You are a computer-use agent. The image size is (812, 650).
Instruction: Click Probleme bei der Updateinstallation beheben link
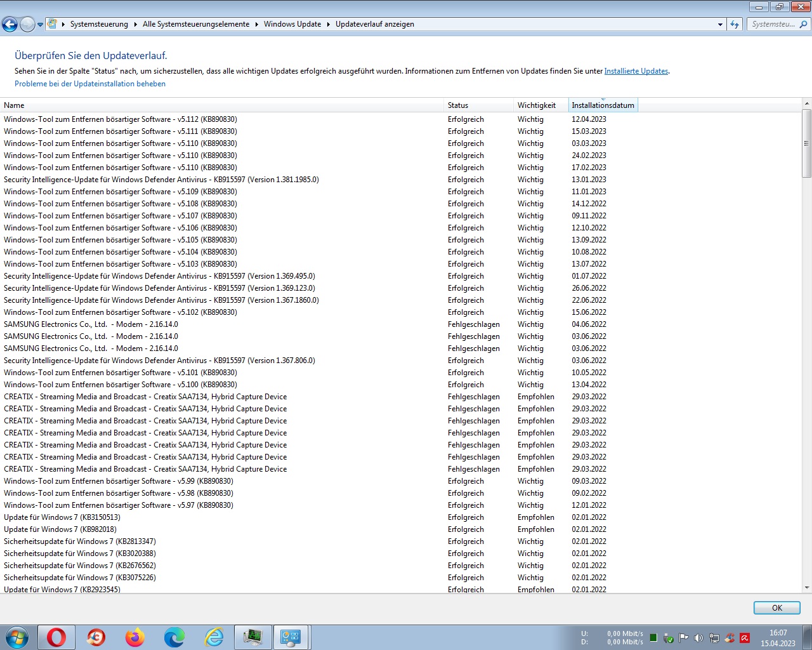click(90, 84)
